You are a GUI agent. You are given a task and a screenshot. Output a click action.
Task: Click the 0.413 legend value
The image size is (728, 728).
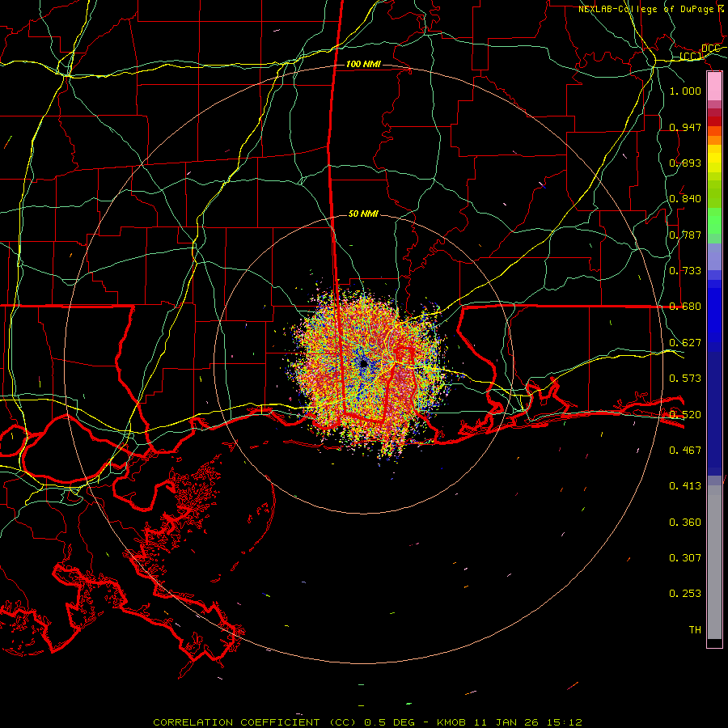pos(685,485)
